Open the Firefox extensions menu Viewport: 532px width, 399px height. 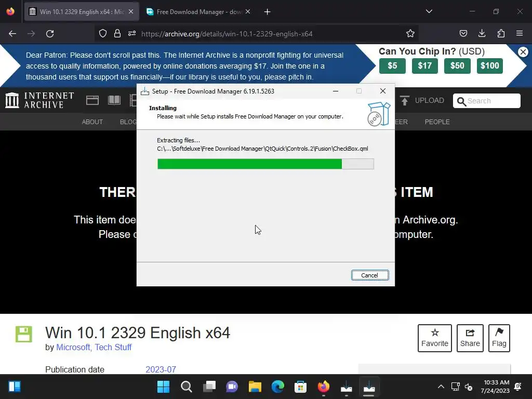(501, 34)
